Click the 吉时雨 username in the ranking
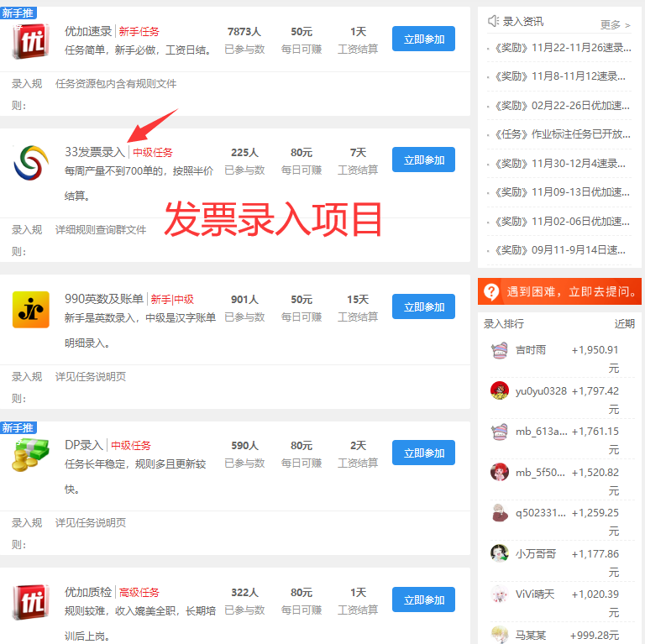The height and width of the screenshot is (644, 645). click(531, 350)
